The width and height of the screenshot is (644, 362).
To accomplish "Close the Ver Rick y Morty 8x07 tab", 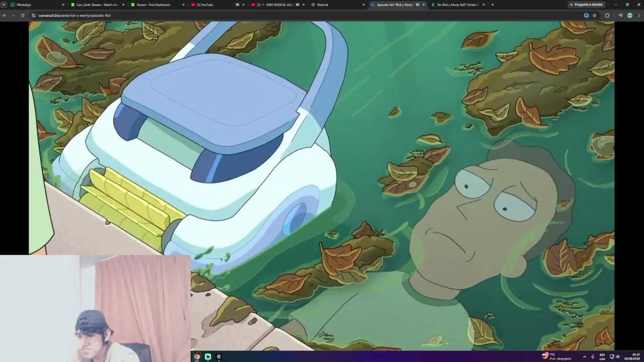I will 484,5.
